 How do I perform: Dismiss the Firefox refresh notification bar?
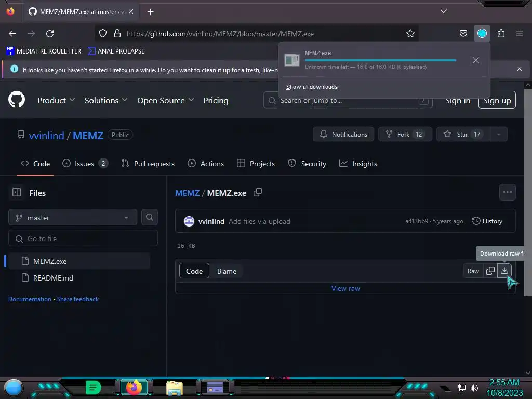tap(519, 69)
